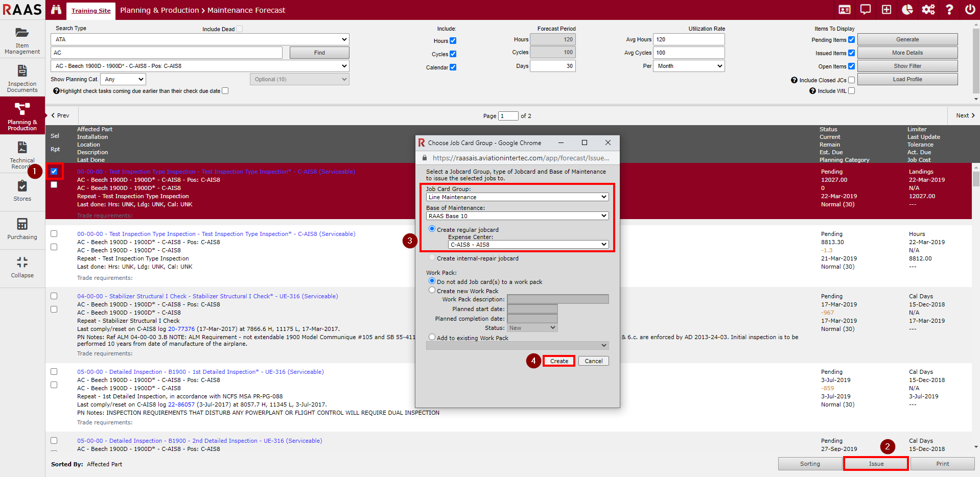Toggle the Include Hours checkbox
The height and width of the screenshot is (477, 980).
[x=453, y=41]
